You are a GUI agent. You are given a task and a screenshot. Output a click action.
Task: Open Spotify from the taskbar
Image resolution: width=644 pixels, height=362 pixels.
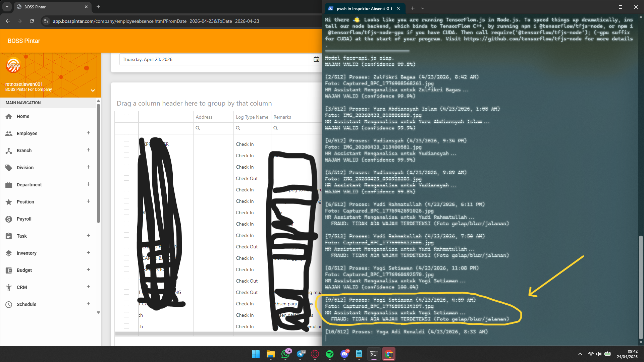[330, 354]
